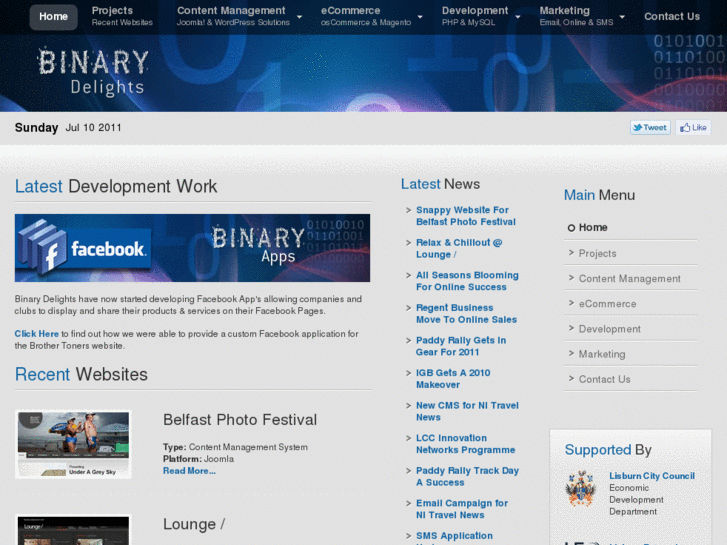The height and width of the screenshot is (545, 727).
Task: Open the Lounge / project heading
Action: [194, 524]
